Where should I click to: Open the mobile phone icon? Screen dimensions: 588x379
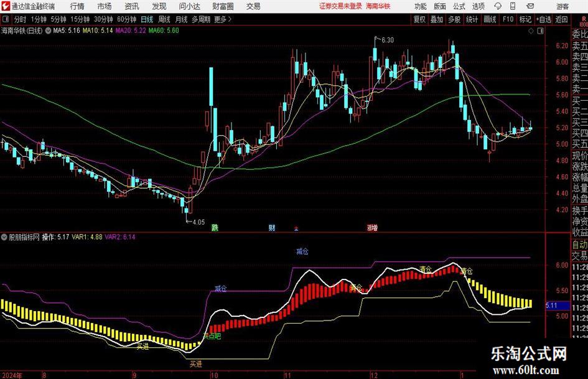tap(513, 6)
